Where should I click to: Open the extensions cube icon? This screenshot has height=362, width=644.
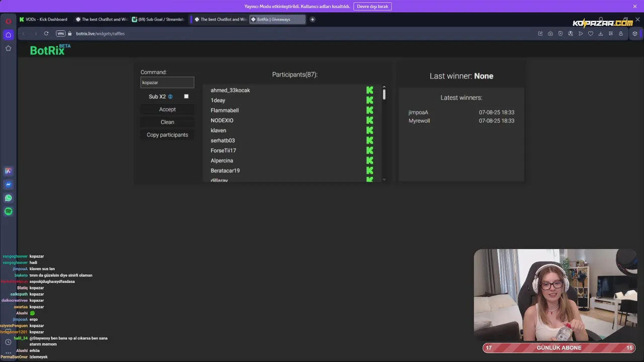pos(635,34)
